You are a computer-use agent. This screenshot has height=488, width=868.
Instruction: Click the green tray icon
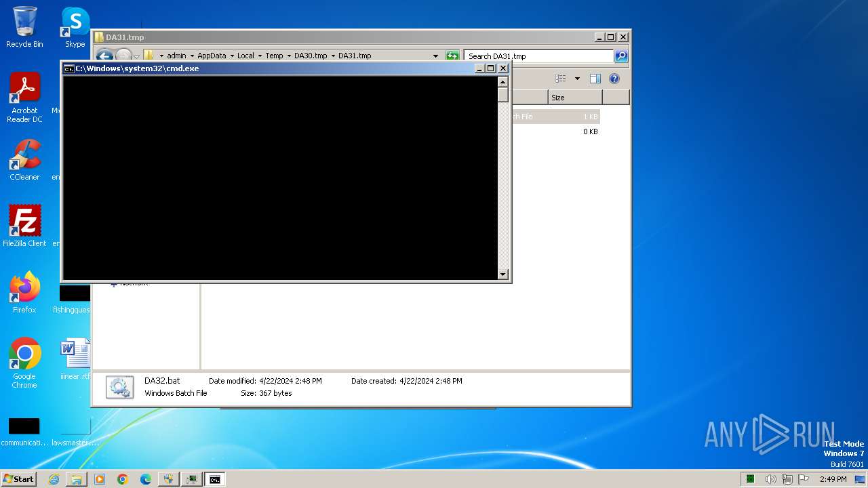click(751, 479)
